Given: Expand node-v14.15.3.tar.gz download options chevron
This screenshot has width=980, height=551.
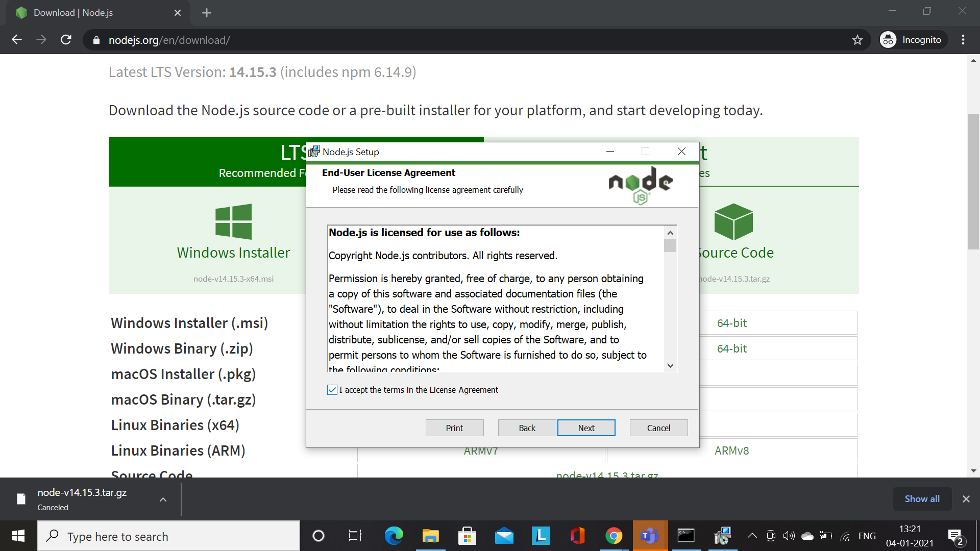Looking at the screenshot, I should click(163, 499).
